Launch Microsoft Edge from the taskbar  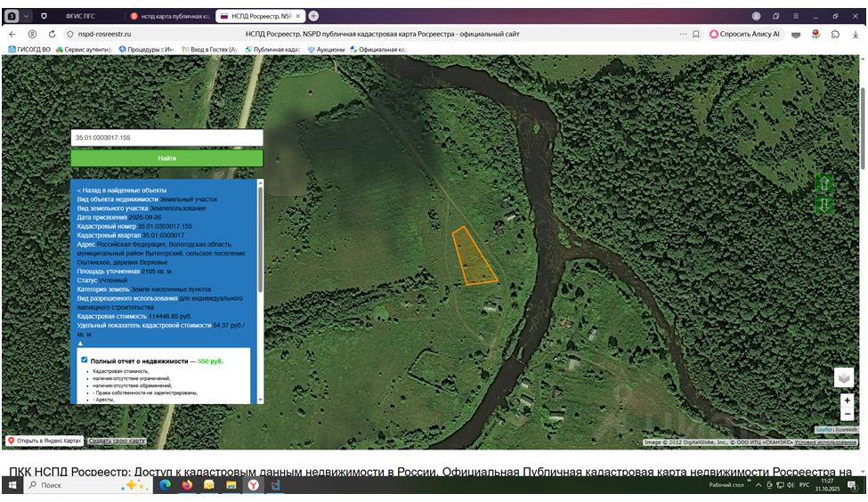(165, 485)
